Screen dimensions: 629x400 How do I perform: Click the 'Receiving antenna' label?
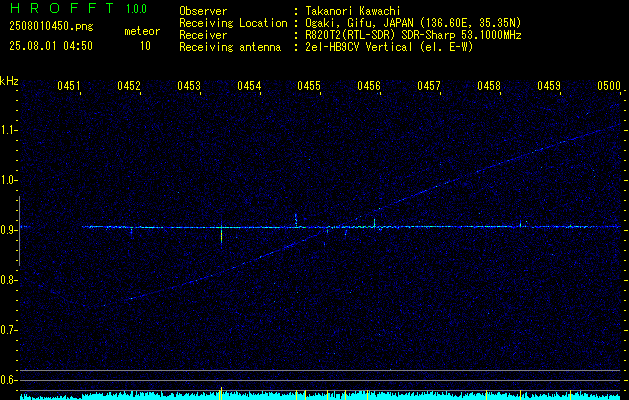tap(230, 47)
